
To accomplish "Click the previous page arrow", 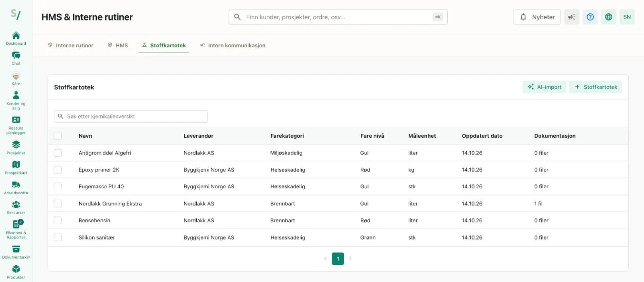I will pyautogui.click(x=325, y=259).
